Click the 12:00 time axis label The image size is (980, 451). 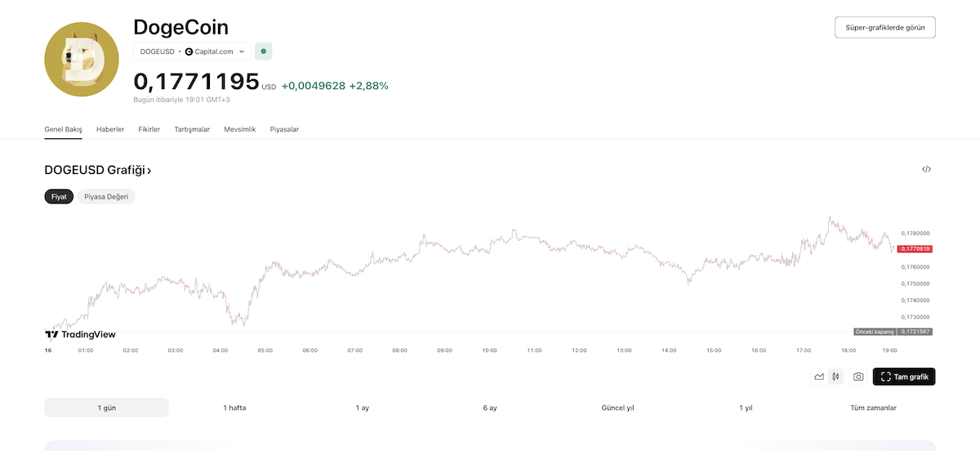tap(579, 351)
